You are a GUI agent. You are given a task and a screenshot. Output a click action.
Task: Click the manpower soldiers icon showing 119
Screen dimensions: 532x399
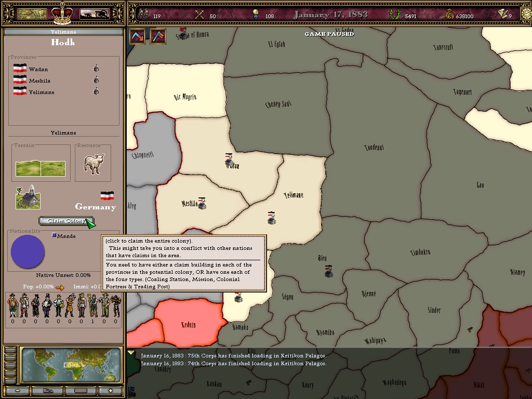(144, 14)
